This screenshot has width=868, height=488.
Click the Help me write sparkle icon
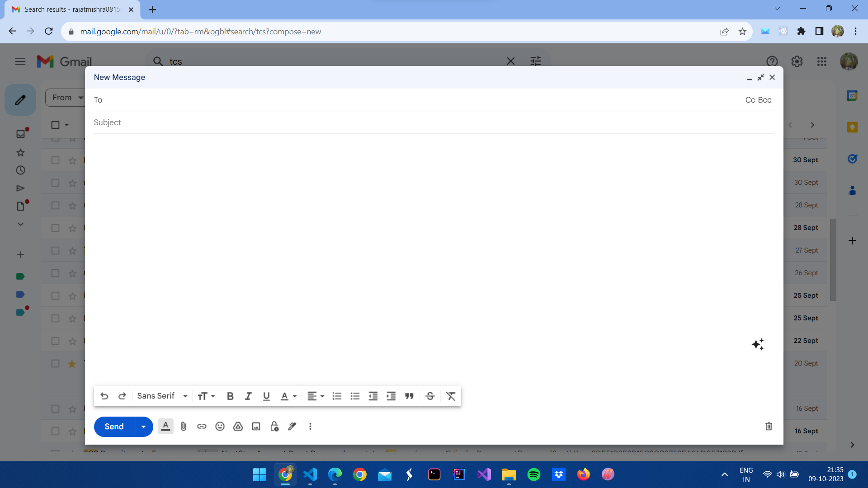pyautogui.click(x=758, y=344)
